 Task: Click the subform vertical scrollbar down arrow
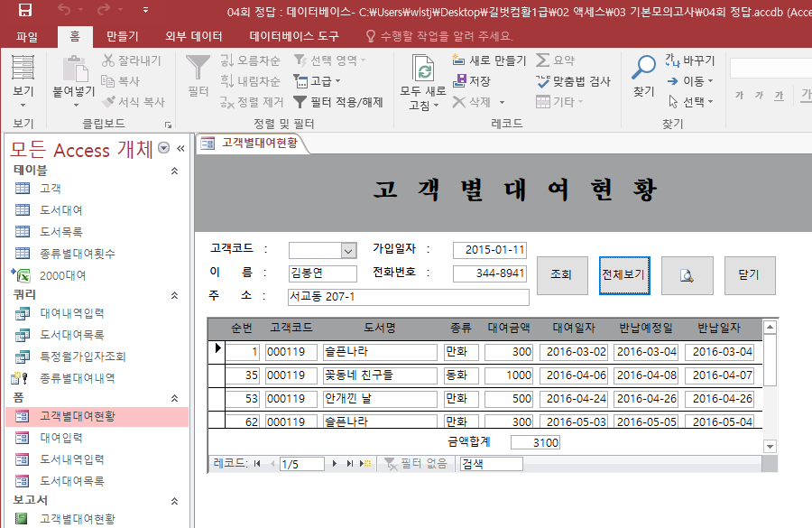click(770, 446)
